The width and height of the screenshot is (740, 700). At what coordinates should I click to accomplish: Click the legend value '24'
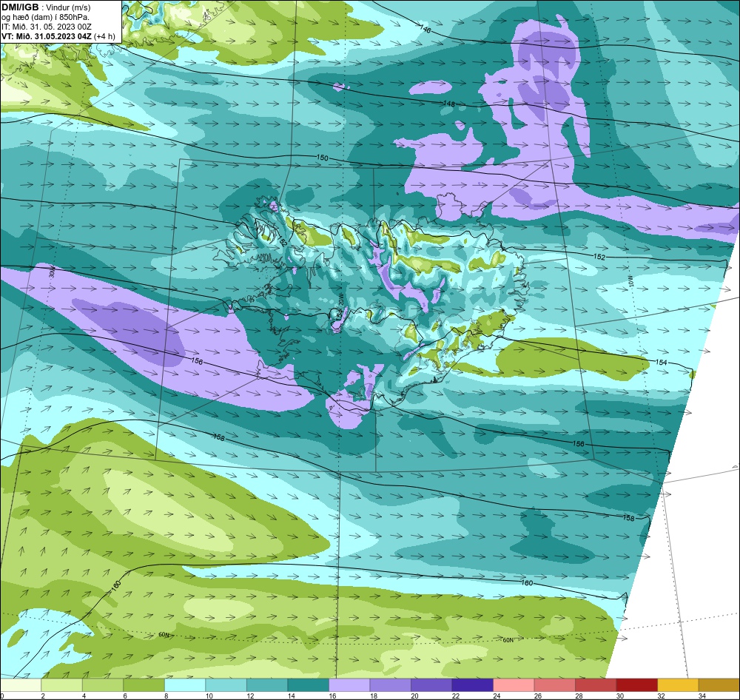497,696
